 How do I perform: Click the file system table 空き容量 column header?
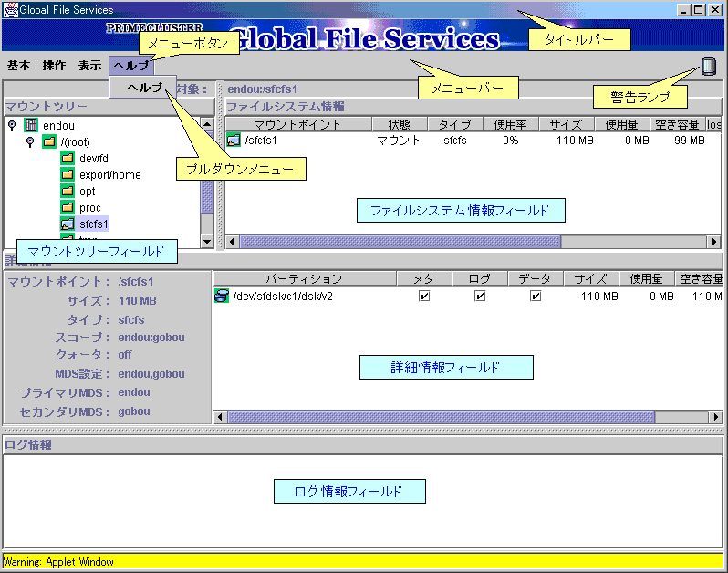point(678,124)
